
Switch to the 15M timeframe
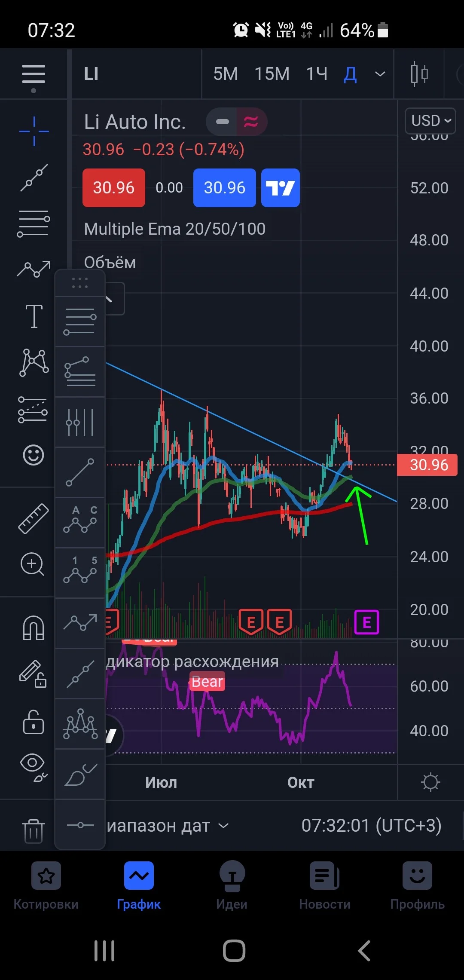[272, 74]
